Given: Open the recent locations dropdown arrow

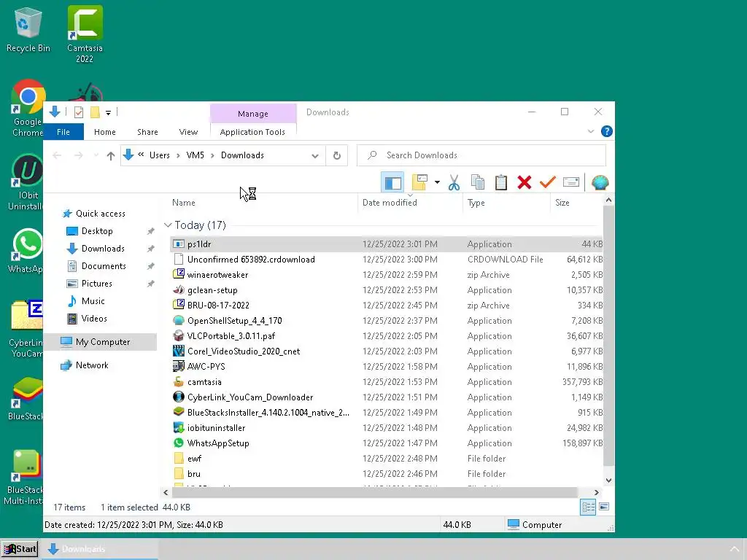Looking at the screenshot, I should click(96, 156).
